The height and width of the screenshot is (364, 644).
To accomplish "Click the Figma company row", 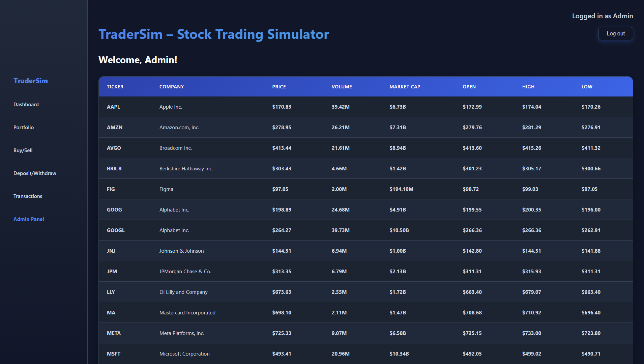I will pos(166,189).
